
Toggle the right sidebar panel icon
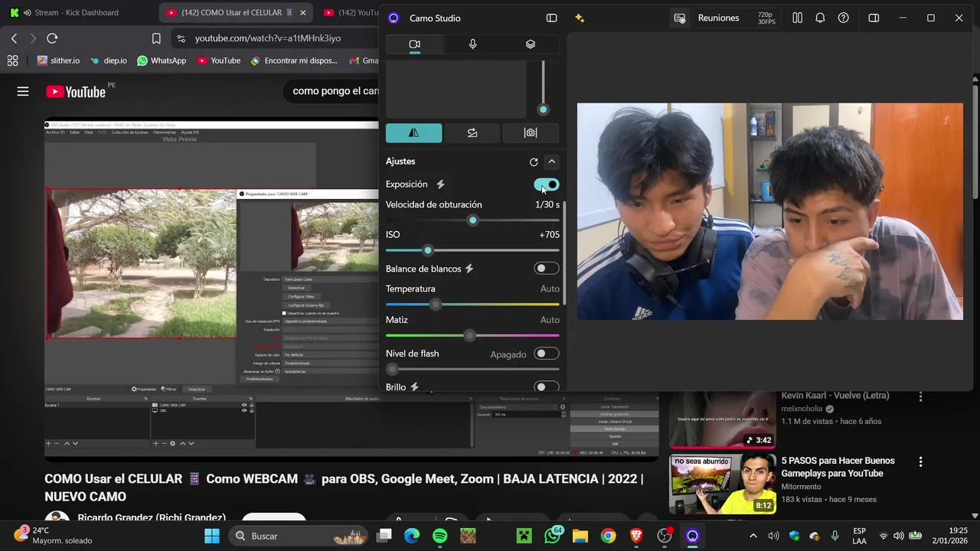874,18
